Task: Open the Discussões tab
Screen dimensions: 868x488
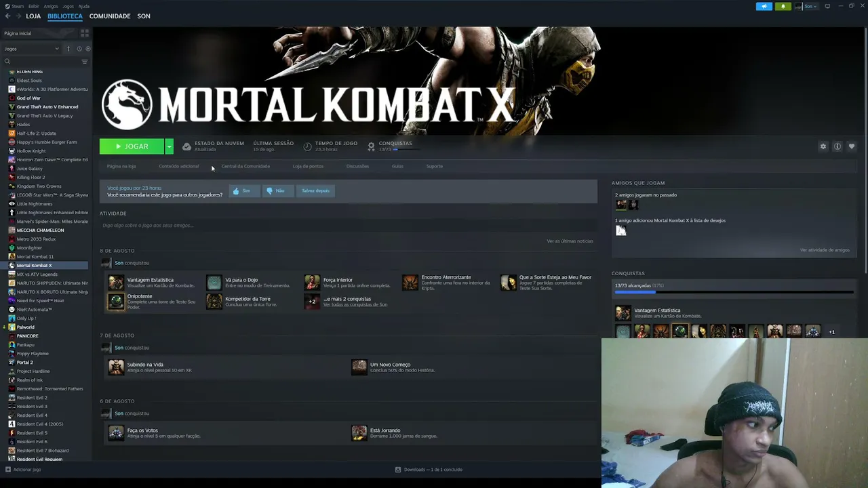Action: pos(357,166)
